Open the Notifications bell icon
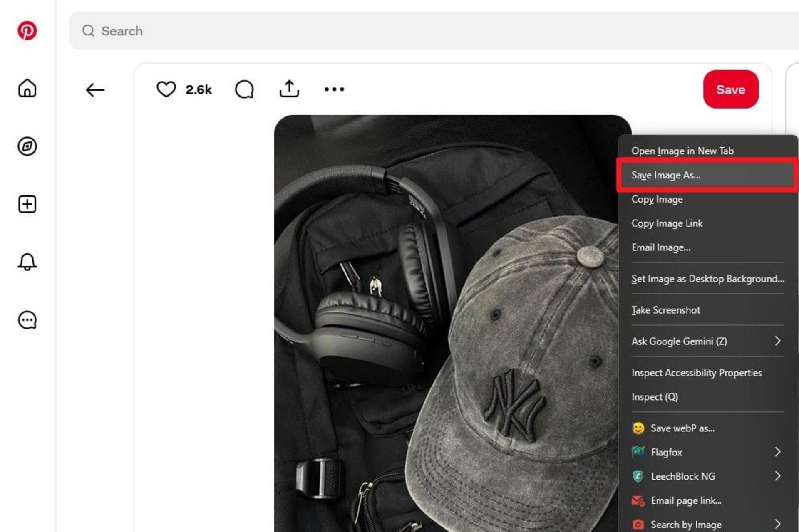 (x=27, y=262)
